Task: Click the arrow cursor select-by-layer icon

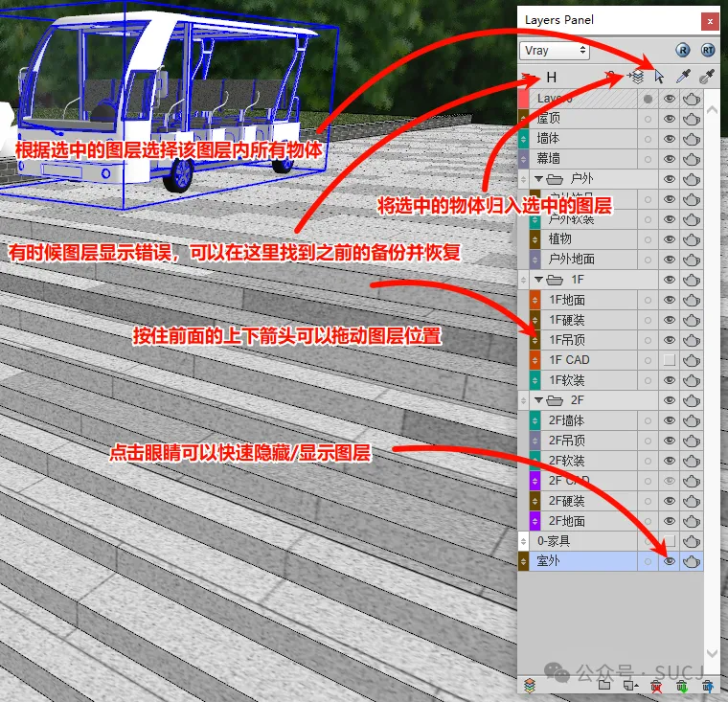Action: 659,77
